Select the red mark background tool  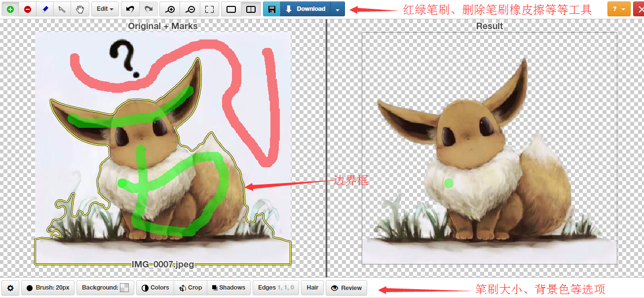coord(27,9)
